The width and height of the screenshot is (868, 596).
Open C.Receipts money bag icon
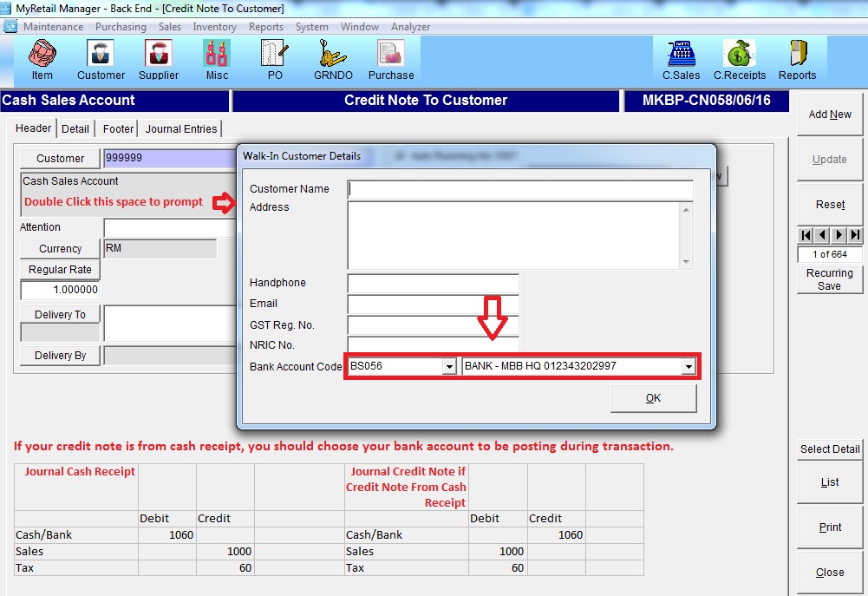pos(739,59)
